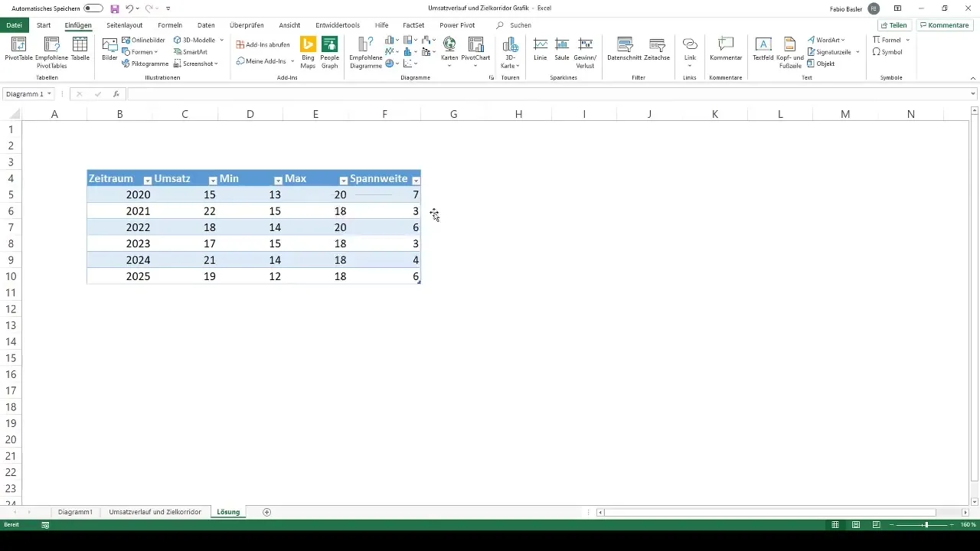Open the Datei tab
The width and height of the screenshot is (980, 551).
(14, 25)
